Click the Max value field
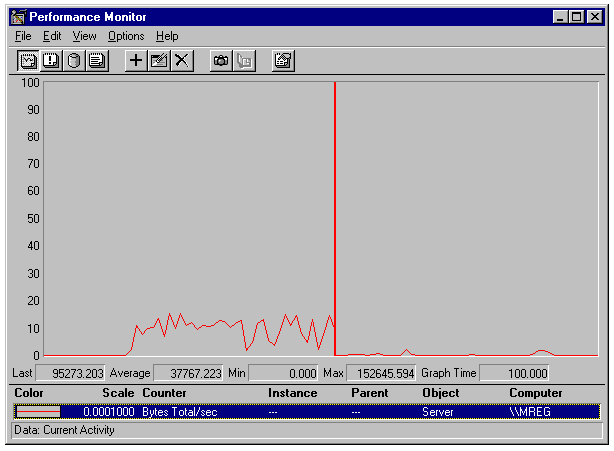The height and width of the screenshot is (451, 614). [381, 374]
